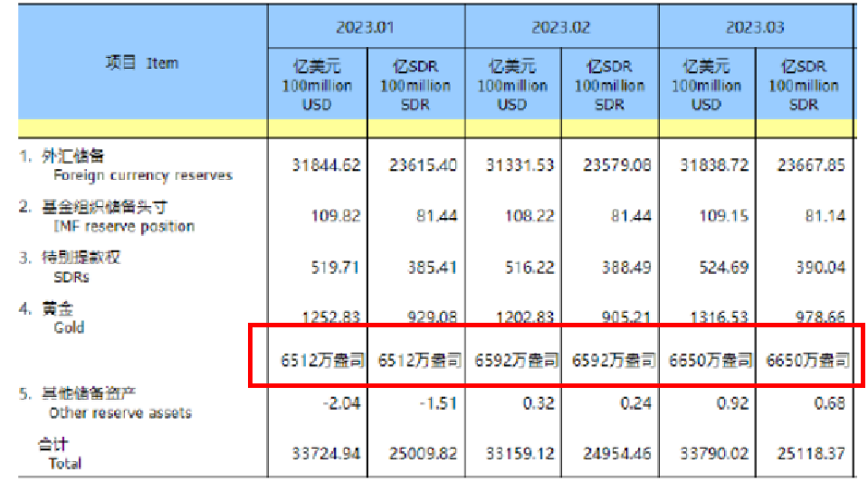Screen dimensions: 868x491
Task: Select the 2023.03 month header
Action: (x=755, y=28)
